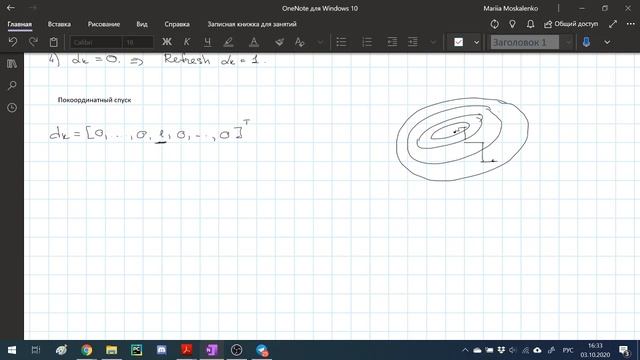This screenshot has width=640, height=360.
Task: Start dictation with the microphone icon
Action: click(x=587, y=42)
